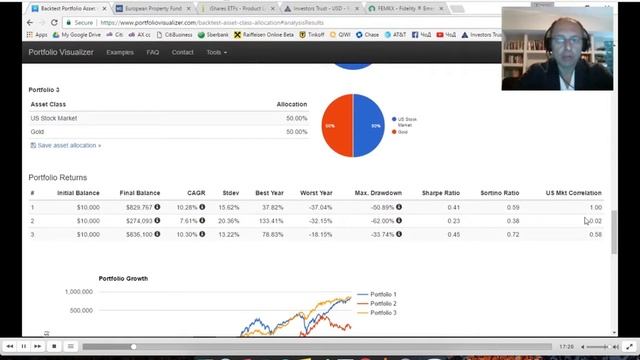Viewport: 640px width, 360px height.
Task: Reload the Portfolio Visualizer page
Action: (x=54, y=22)
